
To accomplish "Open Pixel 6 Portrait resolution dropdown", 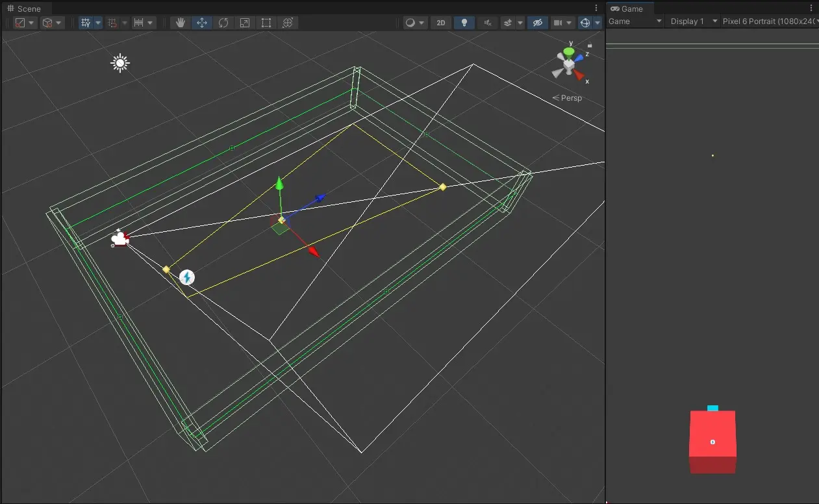I will point(770,21).
